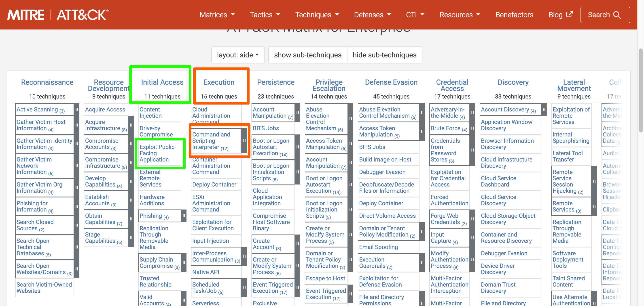Expand Command and Scripting Interpreter sub-techniques handle
This screenshot has width=644, height=306.
tap(244, 141)
